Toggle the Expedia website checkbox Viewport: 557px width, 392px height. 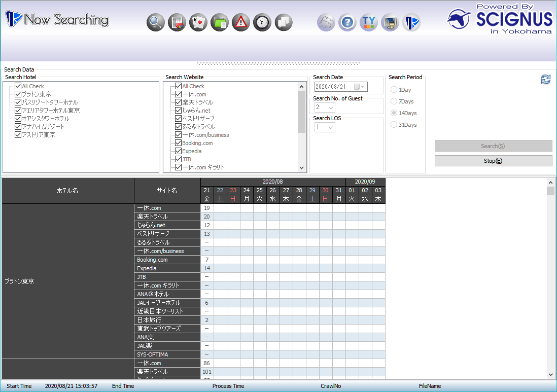(178, 151)
